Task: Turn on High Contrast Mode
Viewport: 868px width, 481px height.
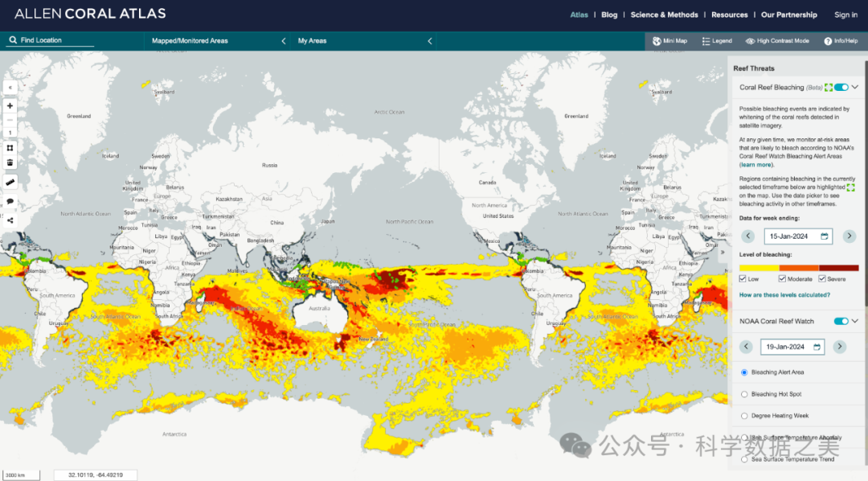Action: pos(776,41)
